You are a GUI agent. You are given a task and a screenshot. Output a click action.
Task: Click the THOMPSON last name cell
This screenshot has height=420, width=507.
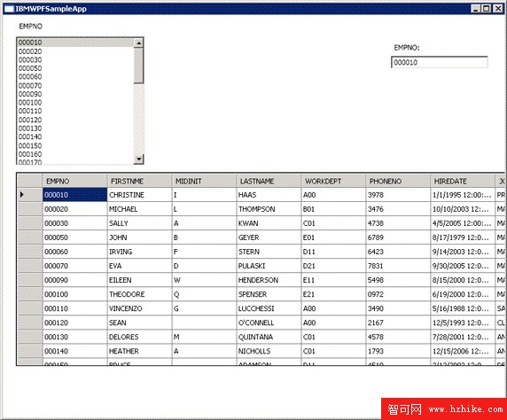click(269, 209)
